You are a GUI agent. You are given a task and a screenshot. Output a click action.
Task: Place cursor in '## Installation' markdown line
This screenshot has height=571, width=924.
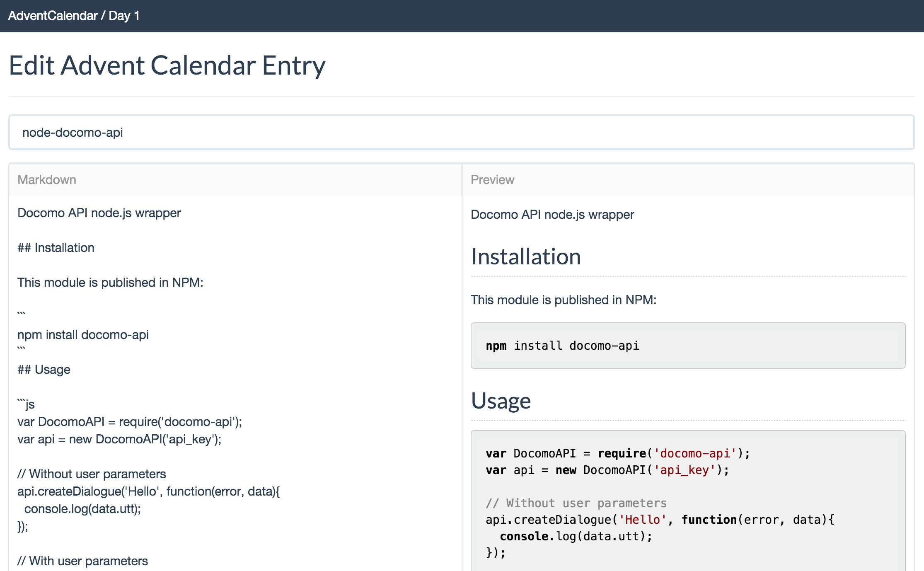(56, 248)
